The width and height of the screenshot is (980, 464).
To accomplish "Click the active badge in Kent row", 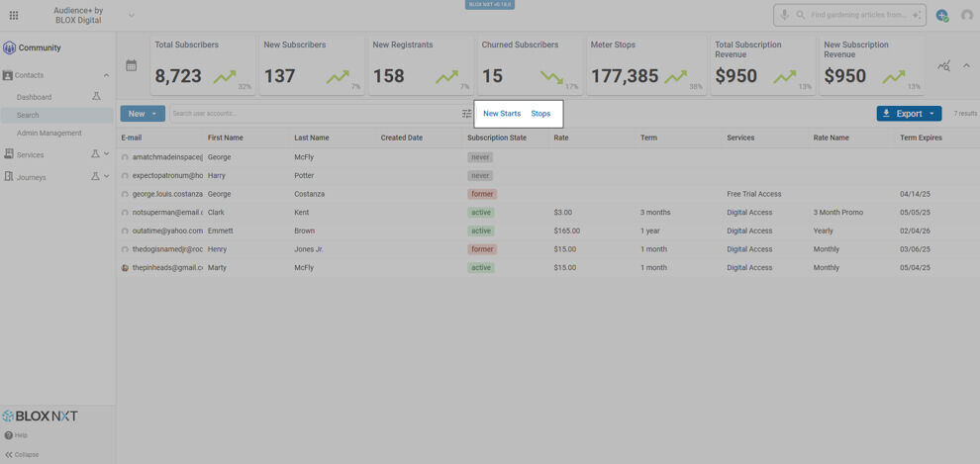I will (x=481, y=213).
